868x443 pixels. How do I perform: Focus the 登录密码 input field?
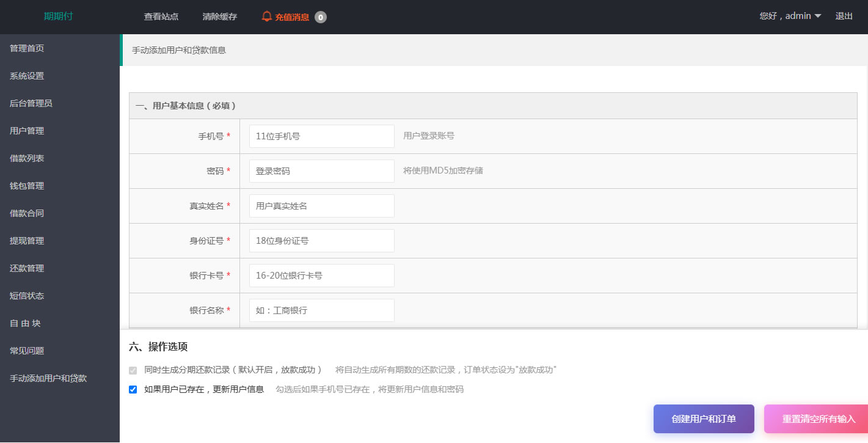click(x=321, y=171)
